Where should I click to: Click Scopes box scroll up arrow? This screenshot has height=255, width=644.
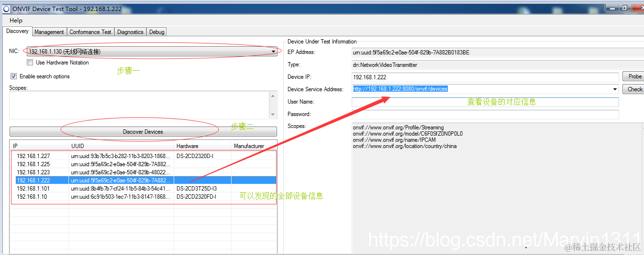pyautogui.click(x=273, y=96)
